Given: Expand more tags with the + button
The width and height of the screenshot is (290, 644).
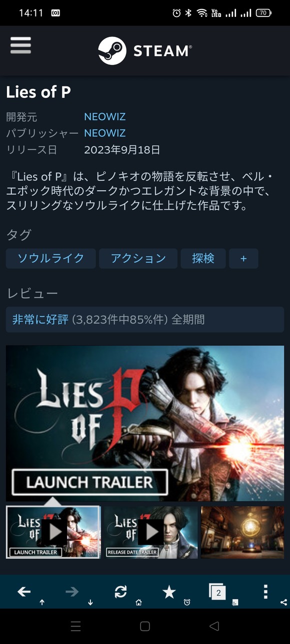Looking at the screenshot, I should coord(243,258).
